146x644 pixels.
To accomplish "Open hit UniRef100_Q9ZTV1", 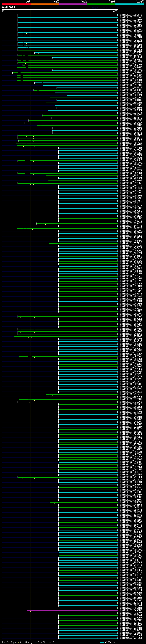I will 131,15.
